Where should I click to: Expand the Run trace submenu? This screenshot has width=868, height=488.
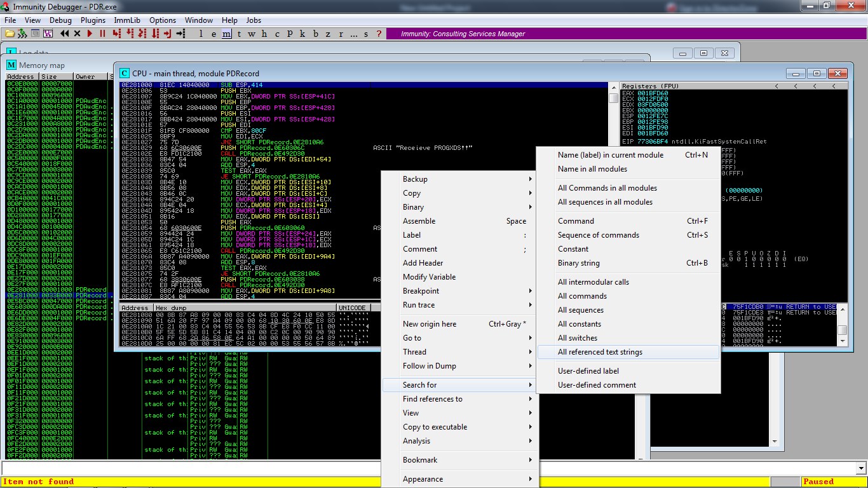[460, 305]
